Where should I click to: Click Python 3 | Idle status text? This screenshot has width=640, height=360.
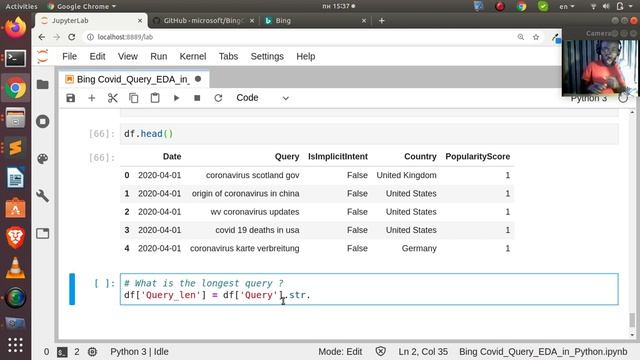(x=139, y=352)
